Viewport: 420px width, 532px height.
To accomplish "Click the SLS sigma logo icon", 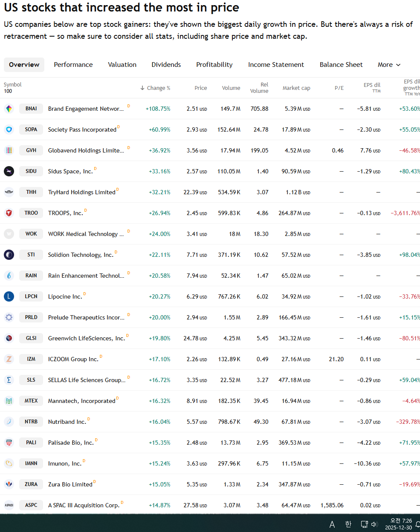I will 9,380.
